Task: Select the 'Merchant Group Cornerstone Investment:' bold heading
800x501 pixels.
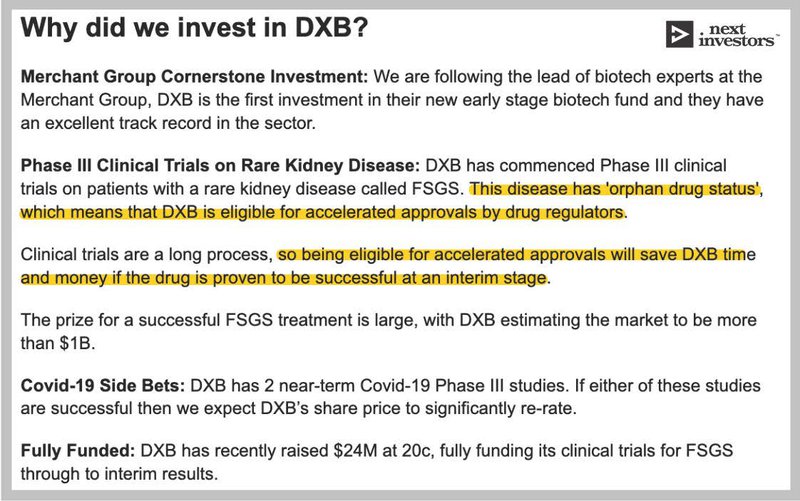Action: (194, 77)
